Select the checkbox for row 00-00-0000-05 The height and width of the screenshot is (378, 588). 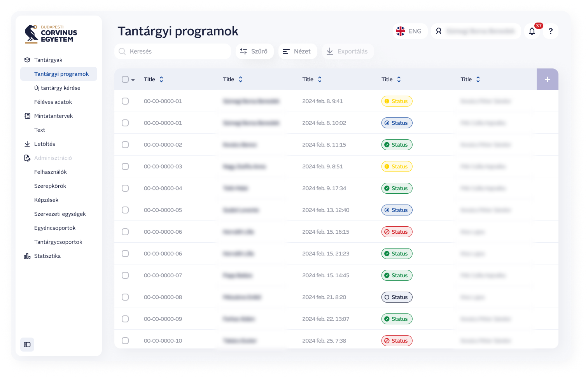tap(125, 210)
